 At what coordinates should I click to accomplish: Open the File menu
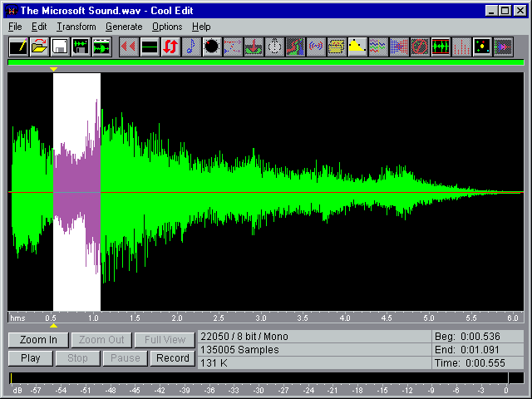tap(15, 27)
